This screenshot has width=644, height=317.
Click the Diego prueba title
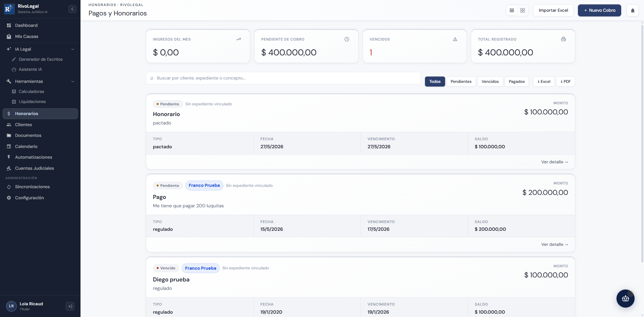171,280
